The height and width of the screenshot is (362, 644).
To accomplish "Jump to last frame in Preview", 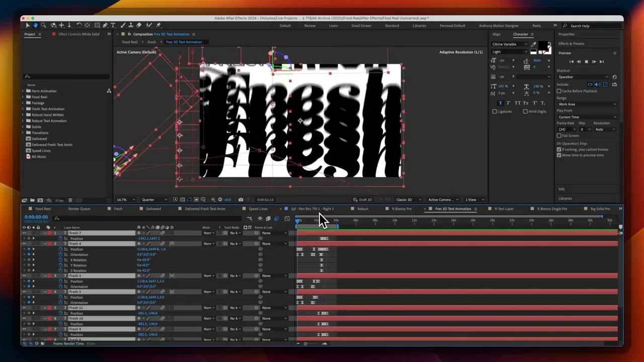I will pos(602,61).
